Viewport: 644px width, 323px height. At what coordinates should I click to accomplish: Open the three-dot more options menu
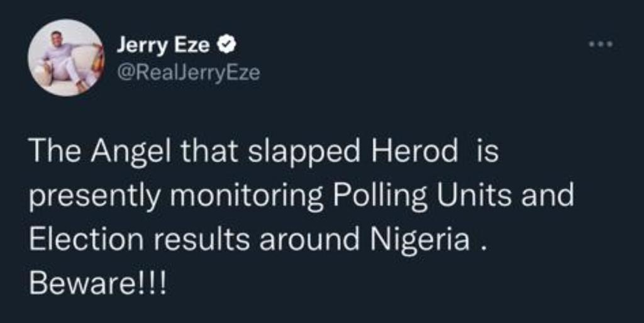coord(601,45)
